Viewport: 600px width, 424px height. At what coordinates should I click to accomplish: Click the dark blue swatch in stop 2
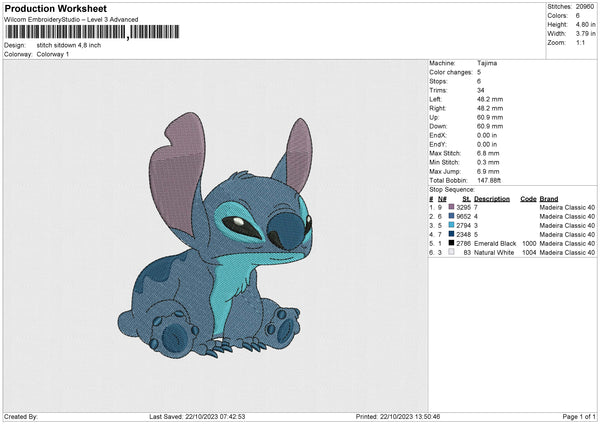pos(452,216)
